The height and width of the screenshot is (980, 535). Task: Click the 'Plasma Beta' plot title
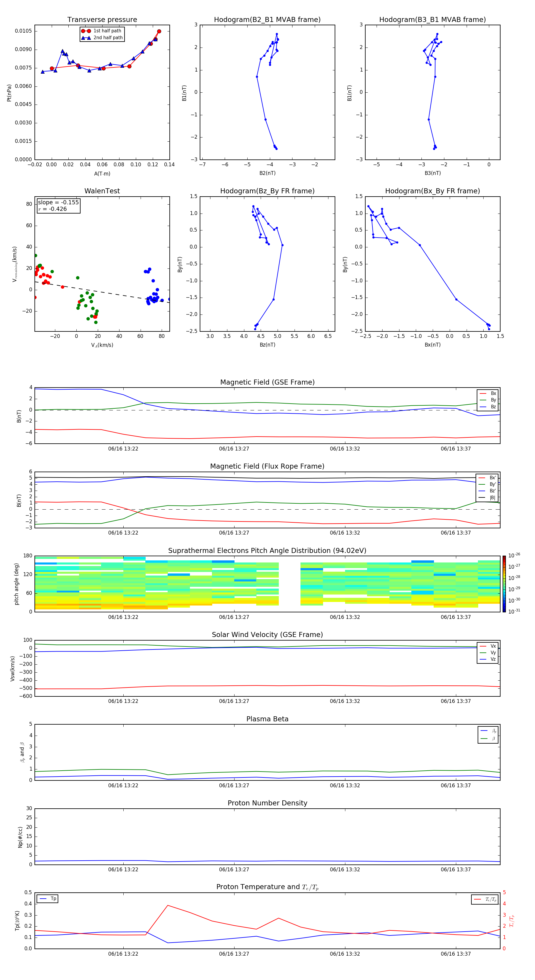[267, 719]
